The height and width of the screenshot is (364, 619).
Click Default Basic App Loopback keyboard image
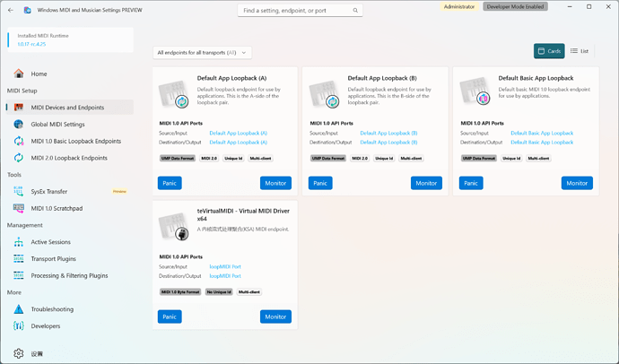point(475,91)
